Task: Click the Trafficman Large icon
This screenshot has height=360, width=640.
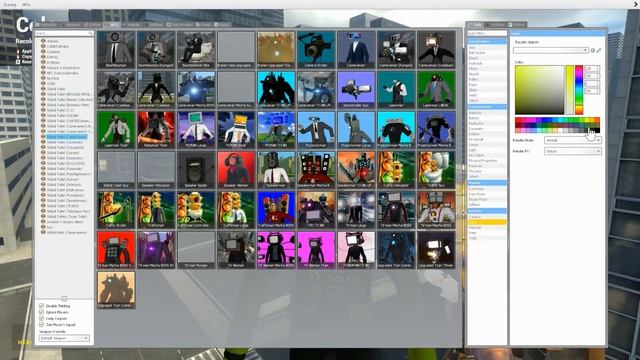Action: click(x=236, y=209)
